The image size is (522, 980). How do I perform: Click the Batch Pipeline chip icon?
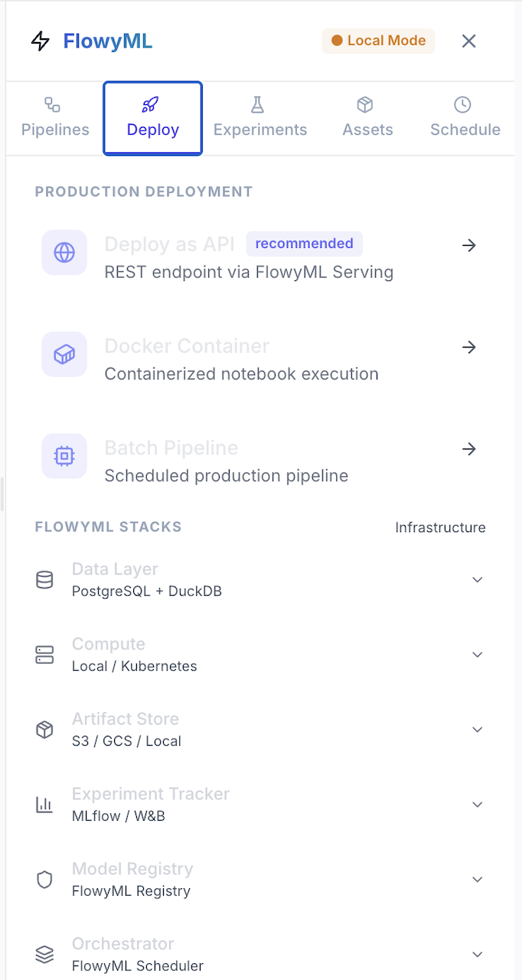tap(64, 456)
